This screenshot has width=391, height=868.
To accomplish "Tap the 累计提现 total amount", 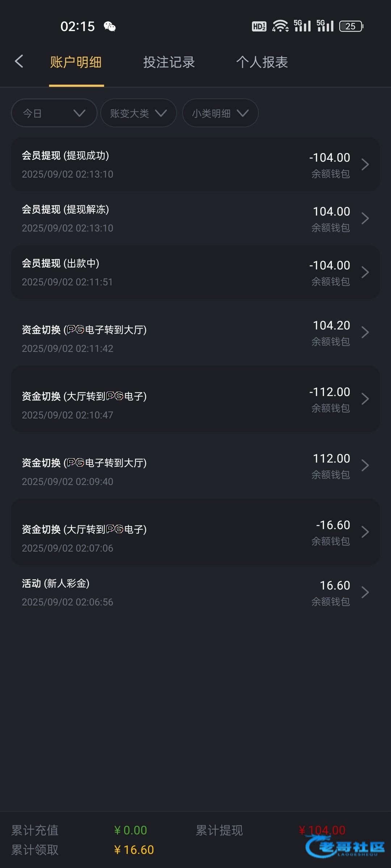I will pos(322,830).
